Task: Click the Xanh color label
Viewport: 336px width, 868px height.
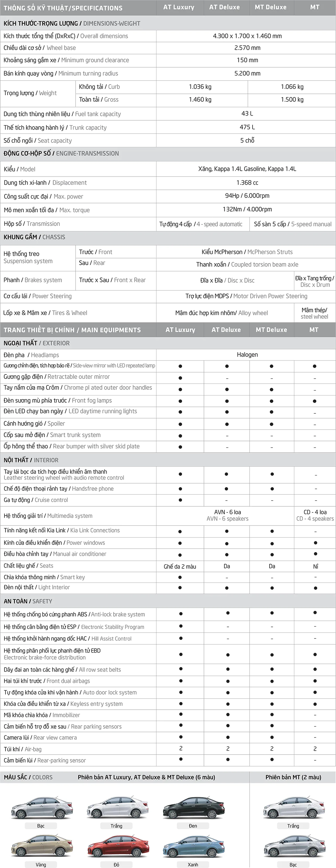Action: (x=193, y=865)
